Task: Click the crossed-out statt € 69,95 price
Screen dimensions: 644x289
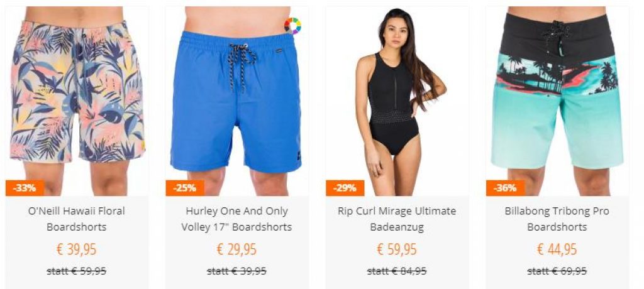Action: pyautogui.click(x=557, y=271)
